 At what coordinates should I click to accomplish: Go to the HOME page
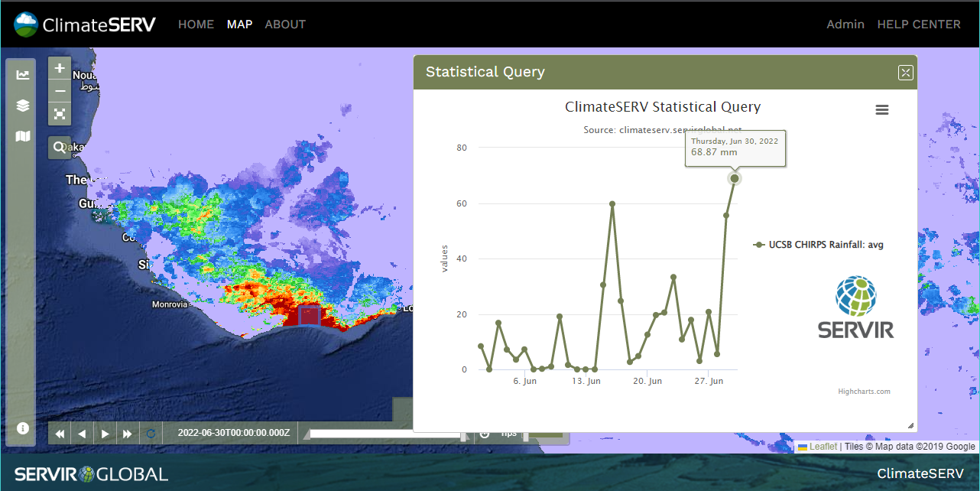[196, 24]
